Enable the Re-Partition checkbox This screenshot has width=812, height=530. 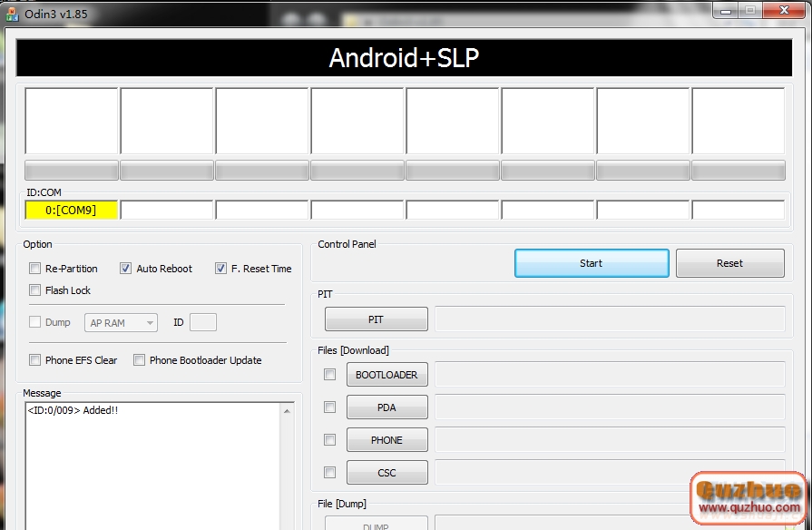34,269
